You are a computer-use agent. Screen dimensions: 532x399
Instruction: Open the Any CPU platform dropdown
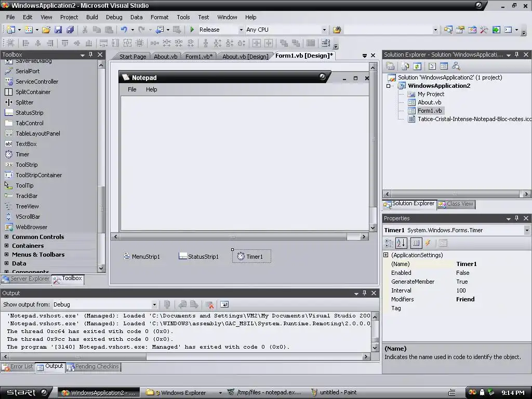point(324,30)
